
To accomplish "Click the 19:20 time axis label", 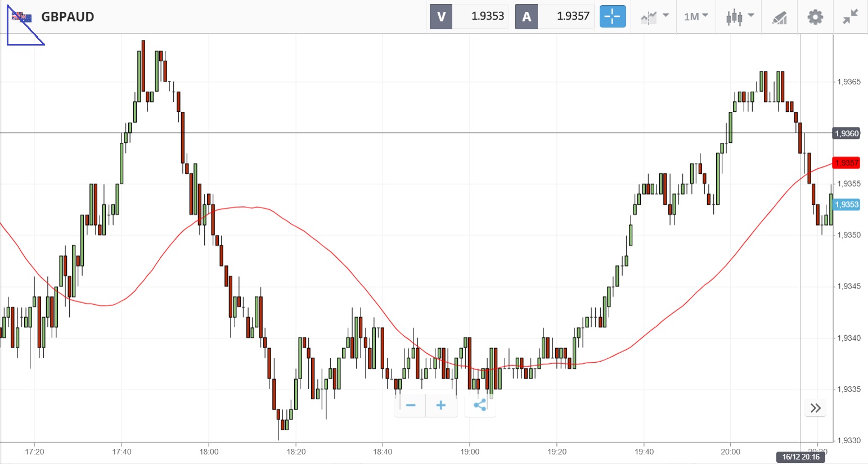I will tap(557, 452).
